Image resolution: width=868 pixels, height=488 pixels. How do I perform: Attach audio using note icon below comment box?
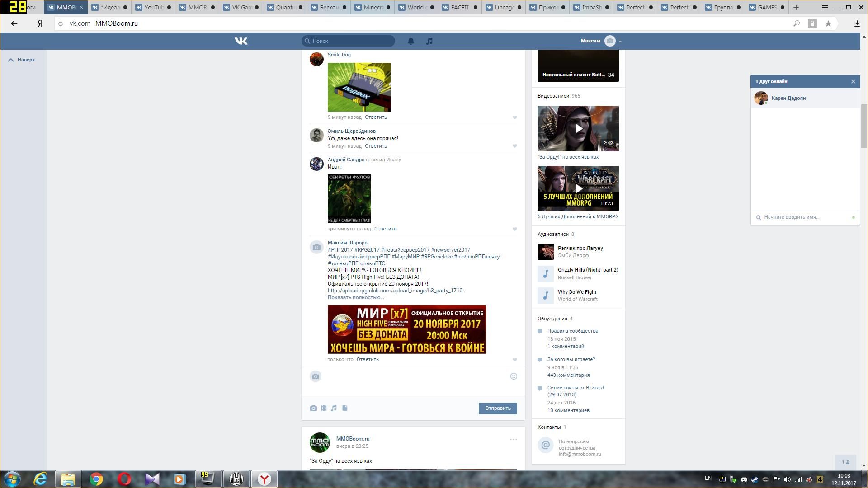[x=334, y=408]
